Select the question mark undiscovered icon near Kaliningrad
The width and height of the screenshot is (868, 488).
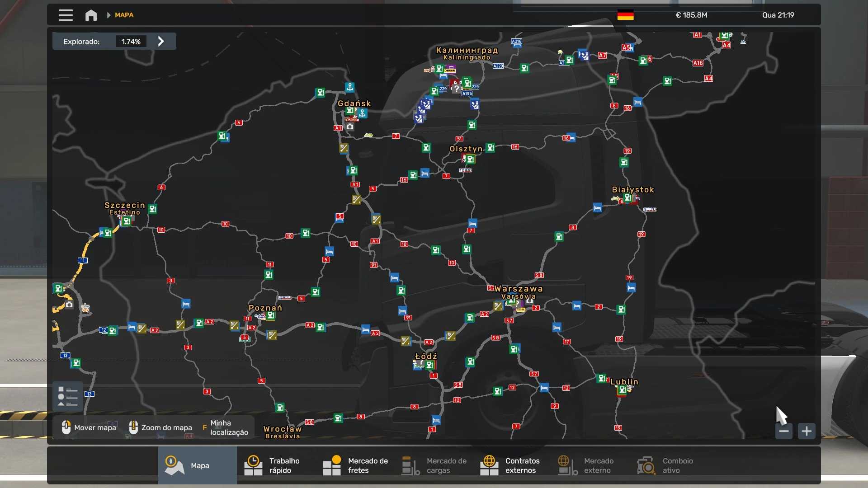[456, 89]
